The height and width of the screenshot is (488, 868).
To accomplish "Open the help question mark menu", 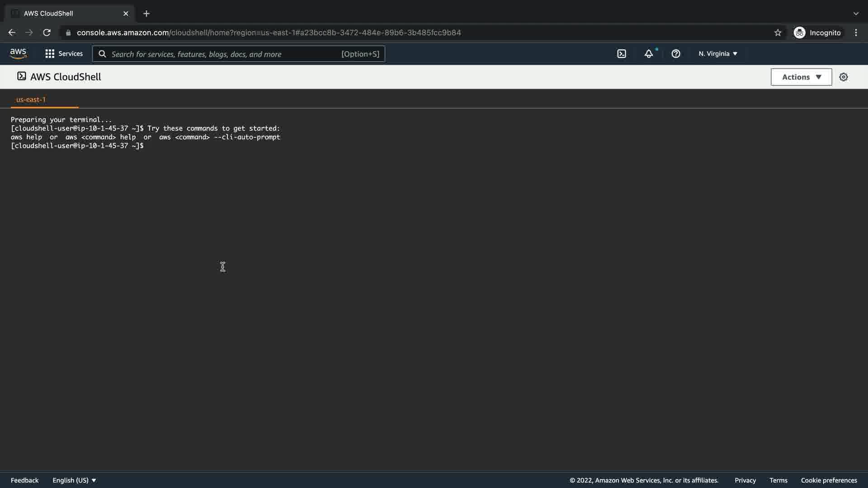I will [x=676, y=54].
